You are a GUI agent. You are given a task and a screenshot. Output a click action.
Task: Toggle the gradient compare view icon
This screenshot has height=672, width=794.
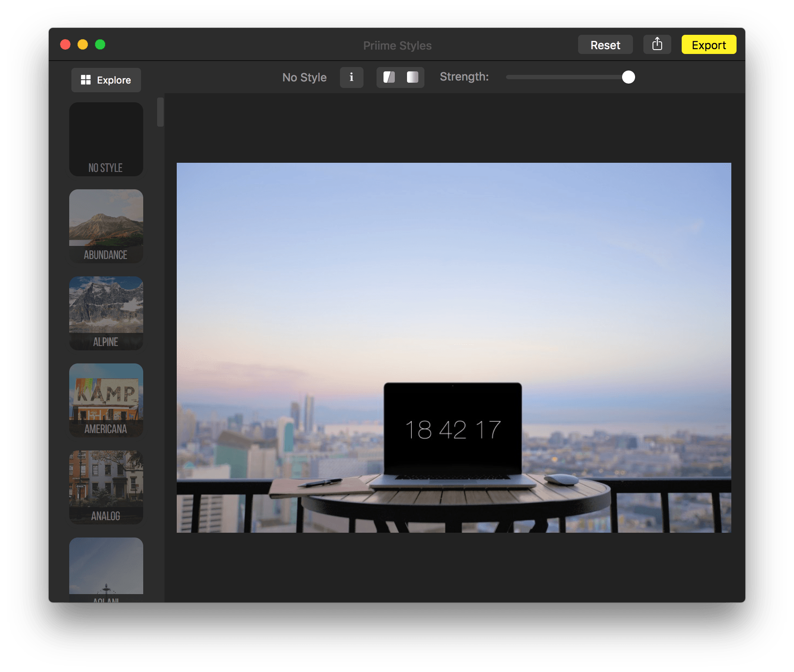click(x=412, y=77)
